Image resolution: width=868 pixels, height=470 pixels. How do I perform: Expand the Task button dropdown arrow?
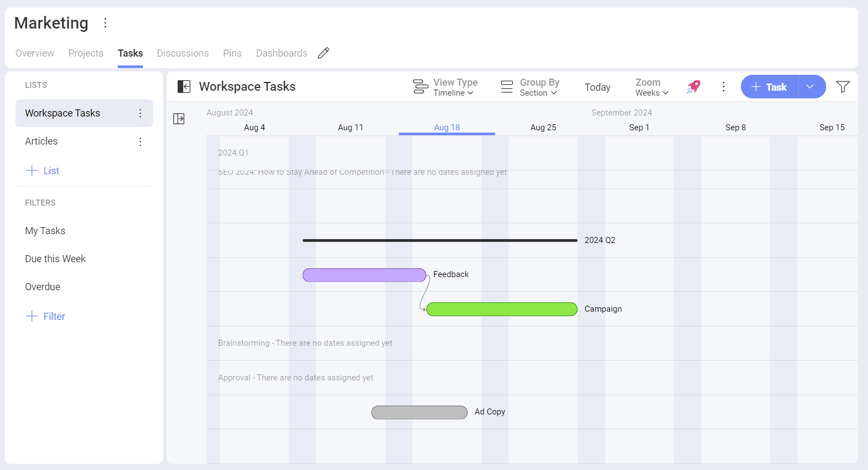[x=811, y=86]
